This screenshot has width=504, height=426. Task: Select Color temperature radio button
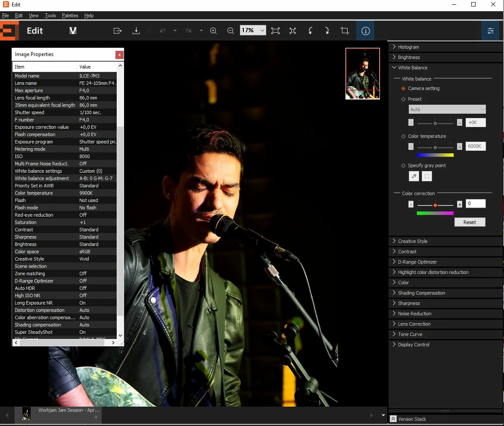pyautogui.click(x=403, y=136)
